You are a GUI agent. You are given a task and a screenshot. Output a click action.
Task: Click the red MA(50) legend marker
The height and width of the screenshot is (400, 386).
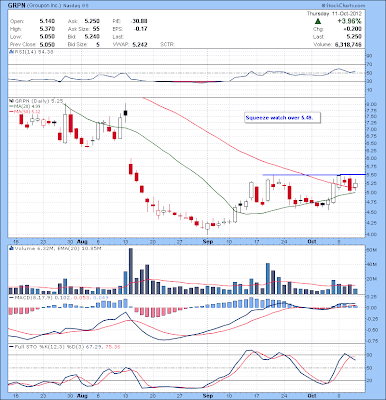[x=11, y=111]
